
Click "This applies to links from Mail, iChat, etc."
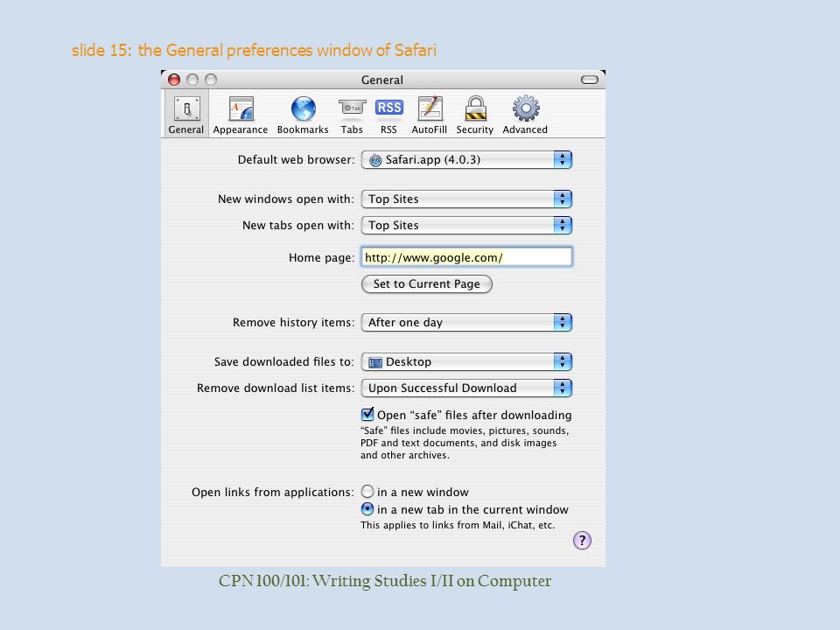458,525
